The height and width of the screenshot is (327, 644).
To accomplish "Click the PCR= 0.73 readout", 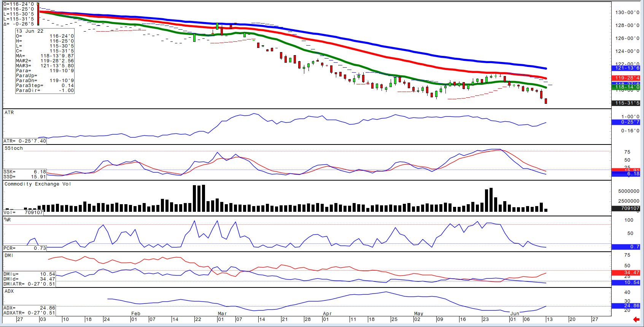I will pos(25,248).
